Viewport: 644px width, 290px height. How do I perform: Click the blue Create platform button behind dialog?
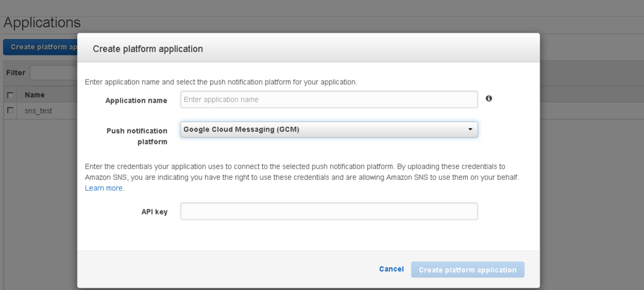[40, 47]
